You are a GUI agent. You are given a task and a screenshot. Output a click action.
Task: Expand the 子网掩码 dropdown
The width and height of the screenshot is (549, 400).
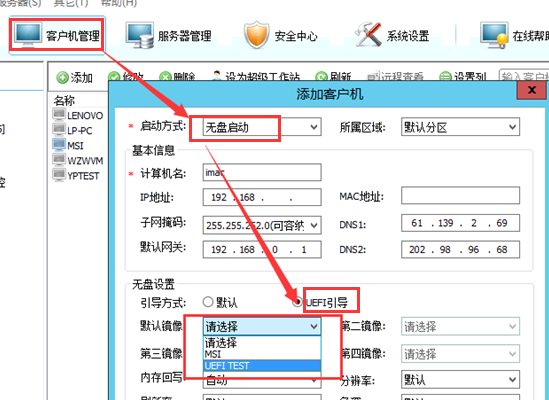click(x=262, y=225)
